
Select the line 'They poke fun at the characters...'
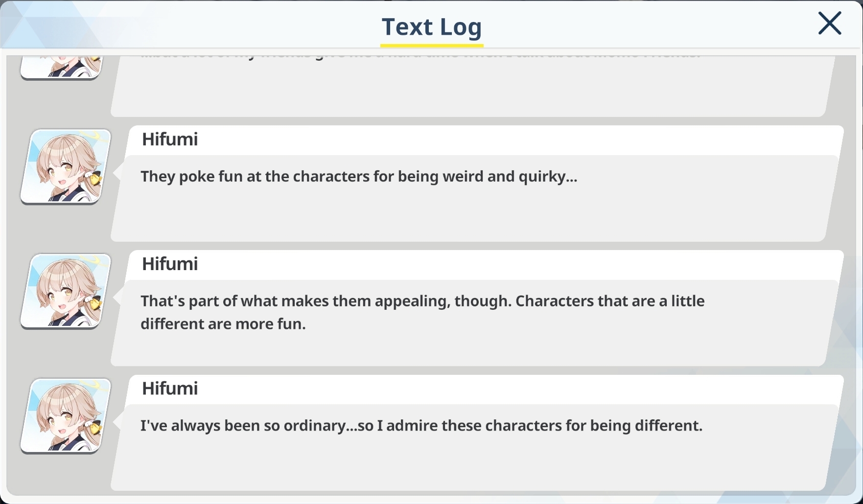[359, 176]
